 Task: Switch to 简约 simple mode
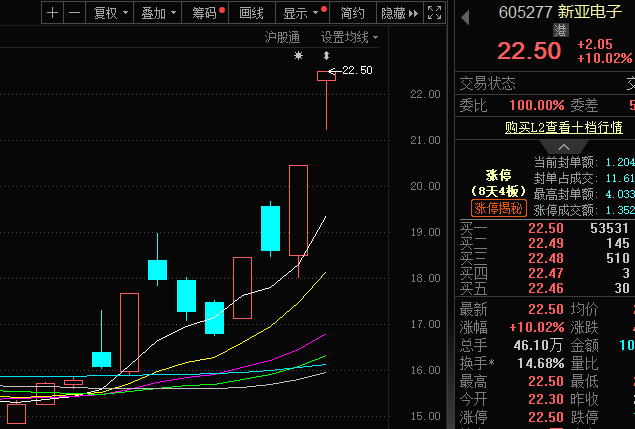click(x=352, y=13)
